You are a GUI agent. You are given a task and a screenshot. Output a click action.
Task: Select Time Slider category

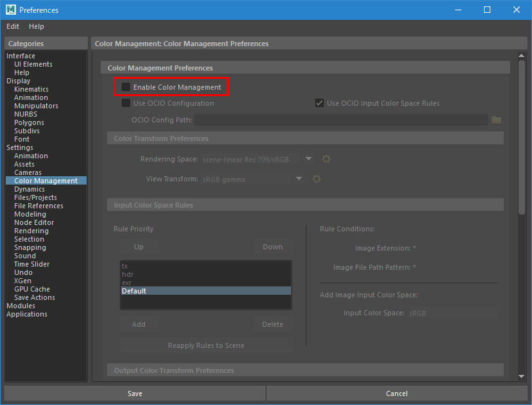[x=31, y=264]
